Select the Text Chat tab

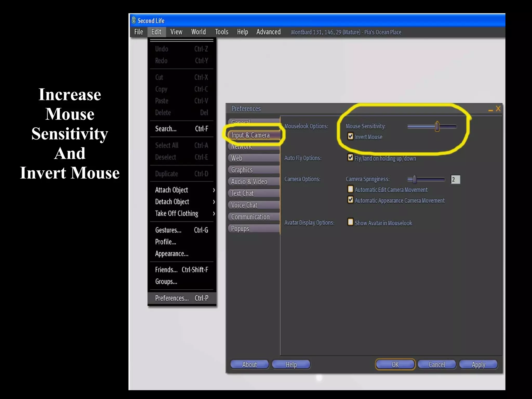coord(254,193)
